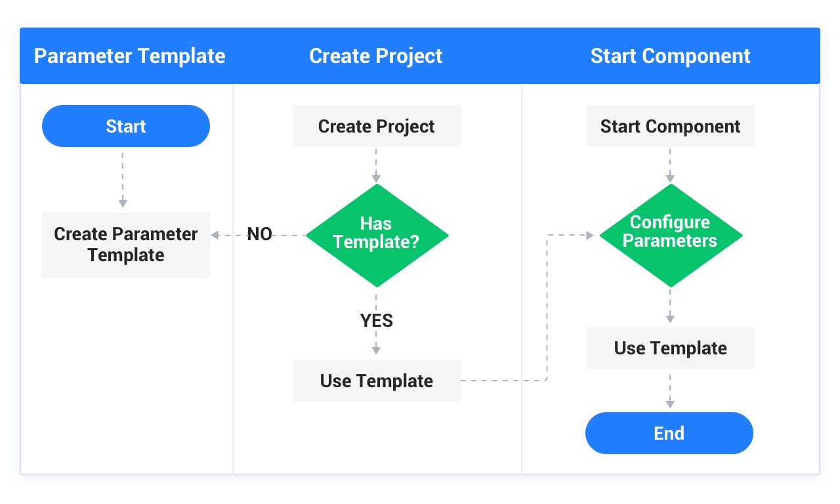Viewport: 840px width, 504px height.
Task: Click arrowhead pointing left at Create Parameter Template
Action: tap(215, 235)
